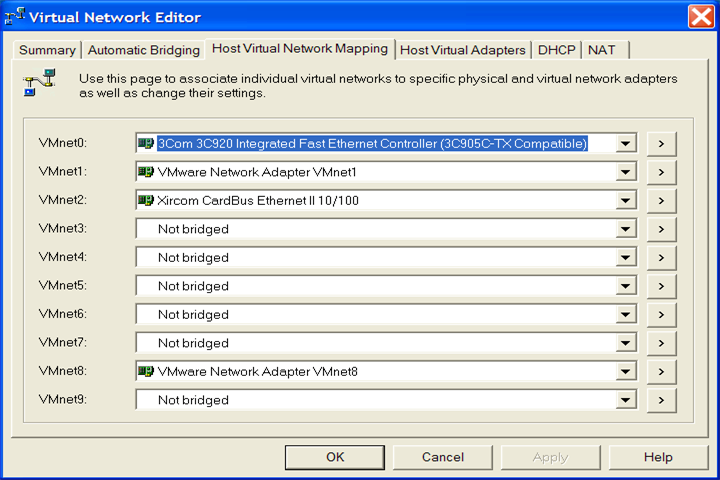
Task: Click the VMnet8 '>' settings button
Action: 661,372
